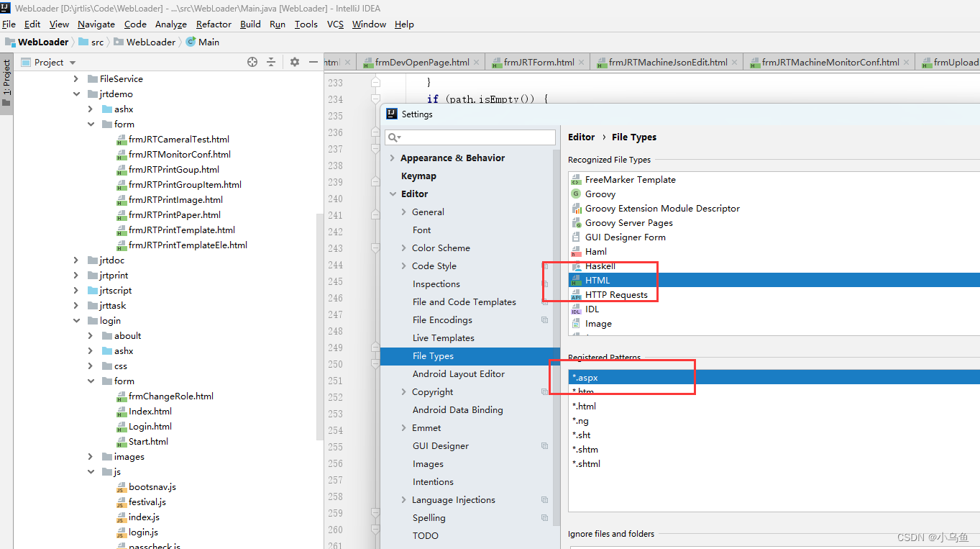Open the File menu
The height and width of the screenshot is (549, 980).
(9, 24)
